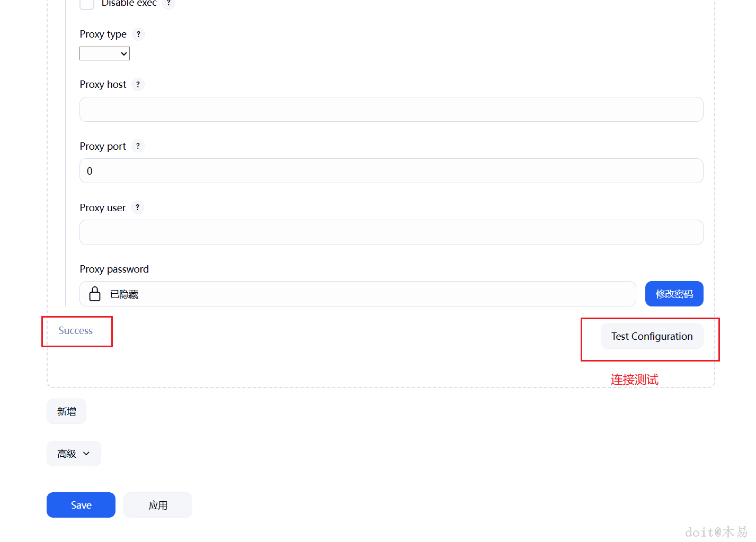Click the Proxy type help icon
Image resolution: width=756 pixels, height=542 pixels.
138,34
